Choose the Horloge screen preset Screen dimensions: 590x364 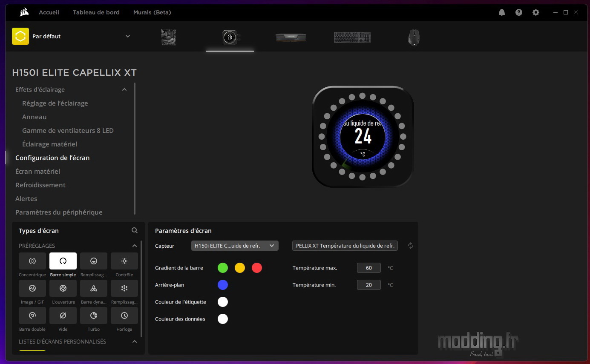tap(124, 315)
